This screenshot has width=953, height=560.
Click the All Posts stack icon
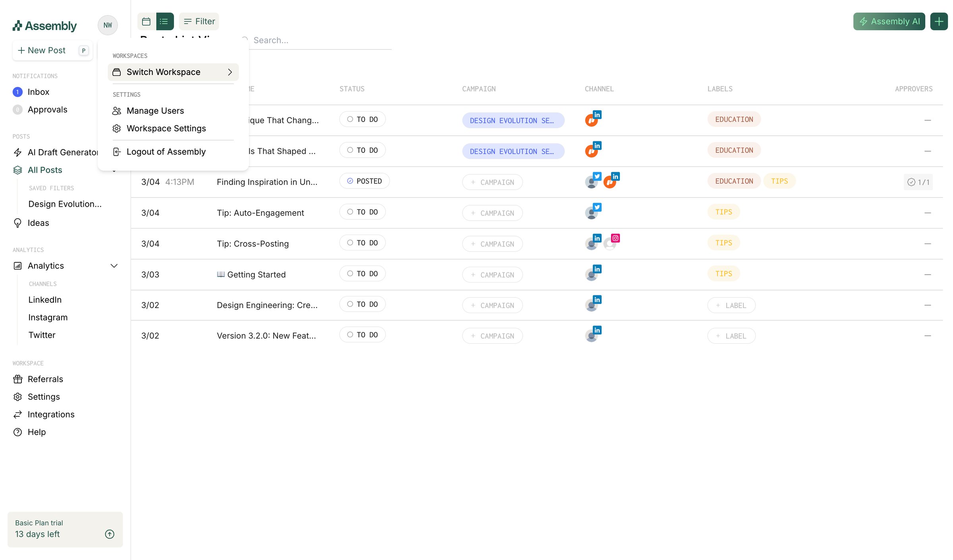17,170
